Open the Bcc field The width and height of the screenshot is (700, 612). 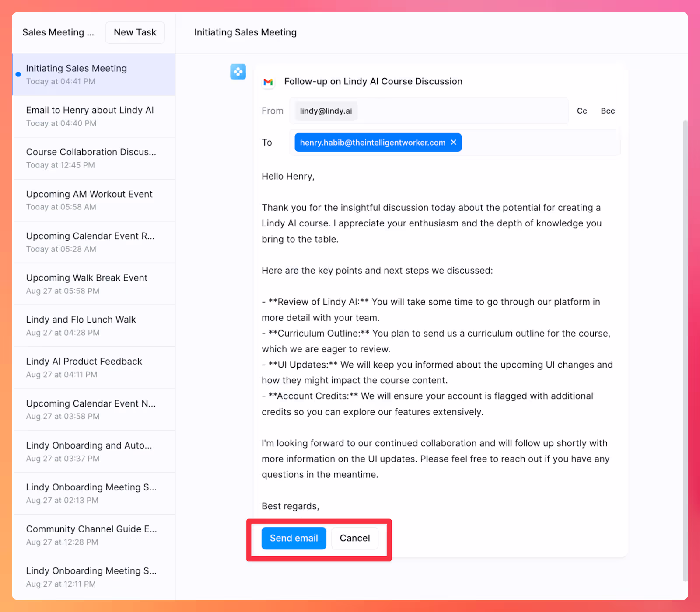(x=608, y=111)
